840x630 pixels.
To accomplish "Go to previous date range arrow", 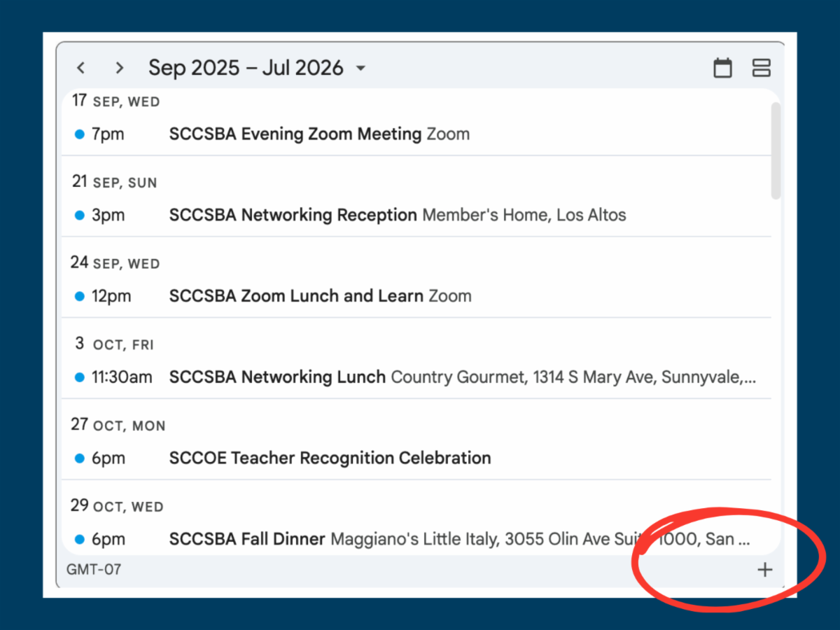I will click(x=81, y=68).
